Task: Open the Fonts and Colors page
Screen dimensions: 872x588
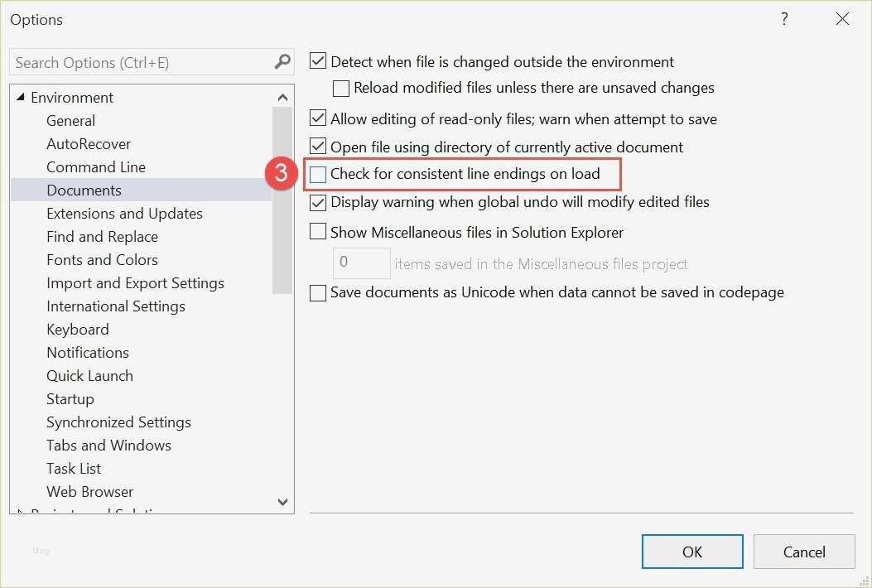Action: point(102,260)
